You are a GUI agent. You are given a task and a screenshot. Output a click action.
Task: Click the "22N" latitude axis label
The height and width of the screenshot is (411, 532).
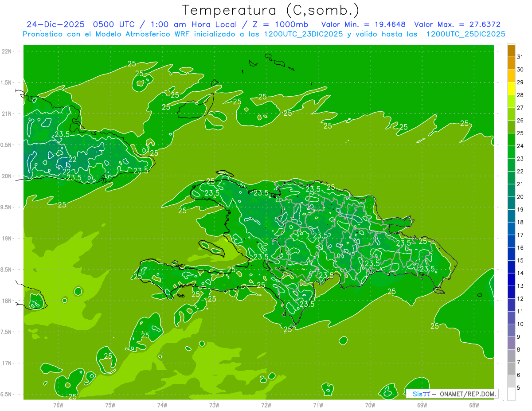click(x=6, y=51)
